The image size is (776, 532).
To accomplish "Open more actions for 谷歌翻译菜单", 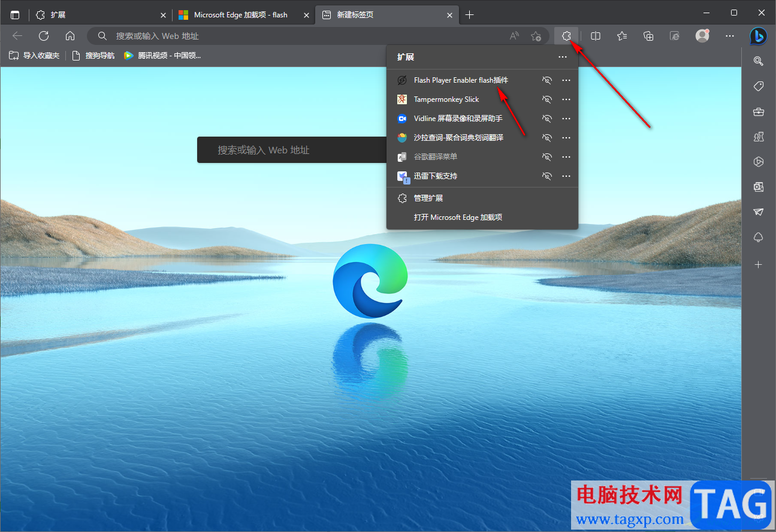I will point(566,157).
